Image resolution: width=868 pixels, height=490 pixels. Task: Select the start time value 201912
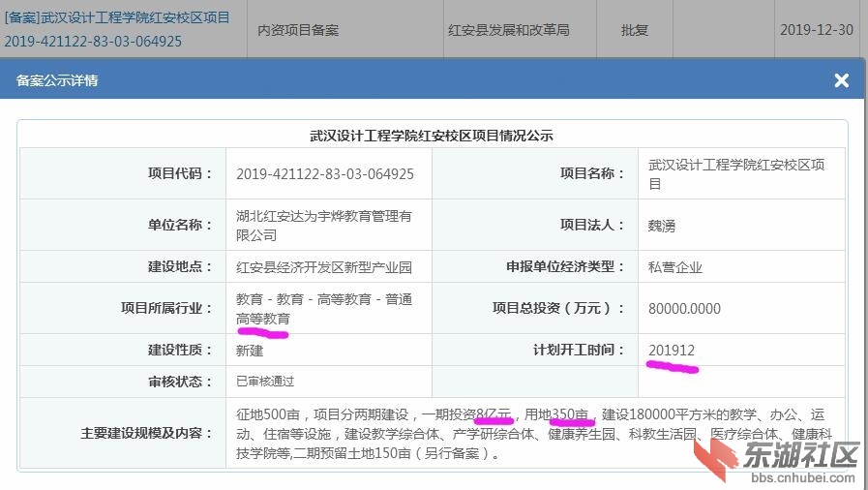coord(671,350)
